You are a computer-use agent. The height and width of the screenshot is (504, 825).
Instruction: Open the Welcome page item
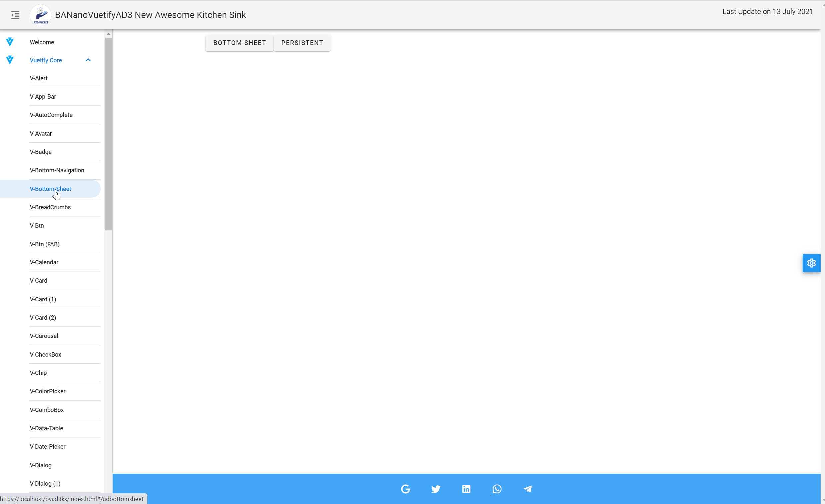pos(42,42)
